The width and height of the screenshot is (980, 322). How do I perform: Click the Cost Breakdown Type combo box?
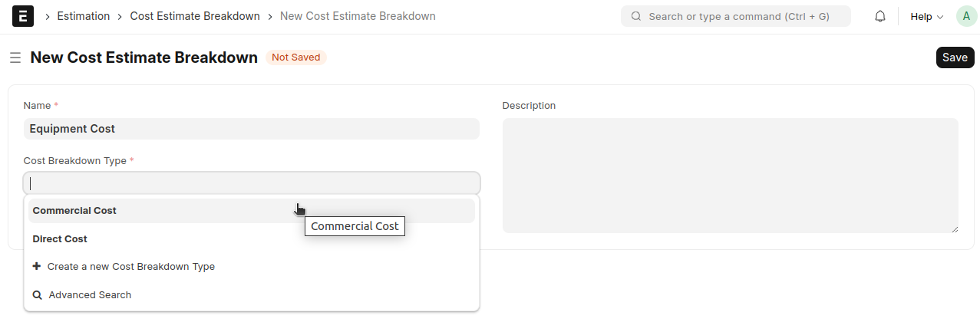(252, 183)
